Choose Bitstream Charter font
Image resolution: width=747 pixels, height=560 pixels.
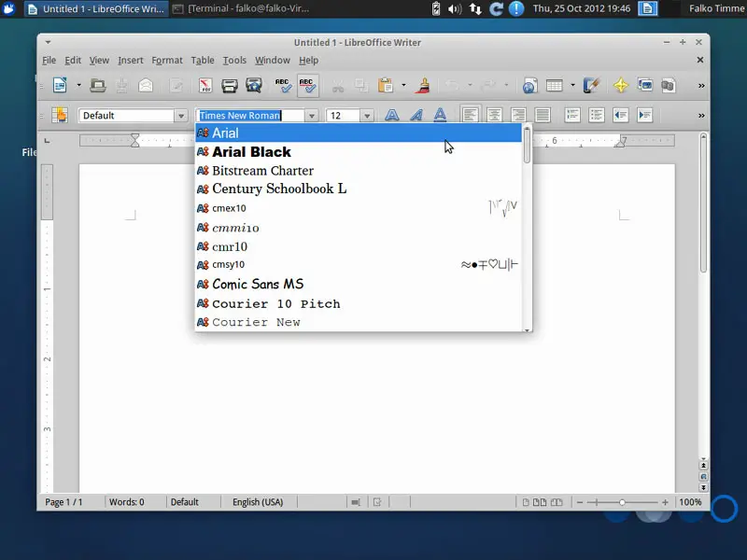click(359, 171)
